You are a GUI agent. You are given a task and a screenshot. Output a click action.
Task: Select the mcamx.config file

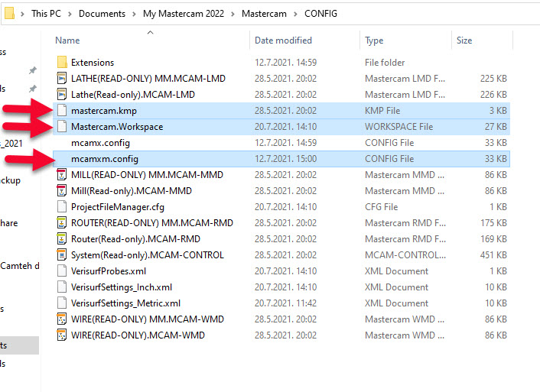click(x=100, y=143)
